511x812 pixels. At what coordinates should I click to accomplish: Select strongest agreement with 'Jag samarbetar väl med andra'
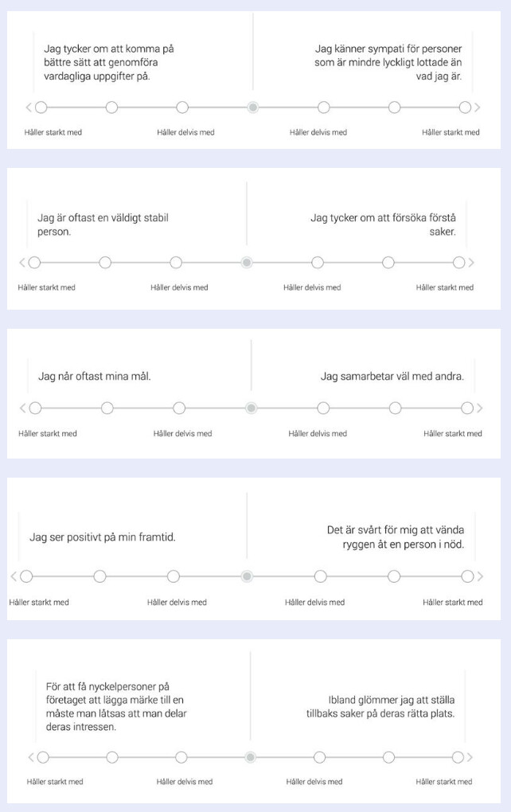[467, 408]
